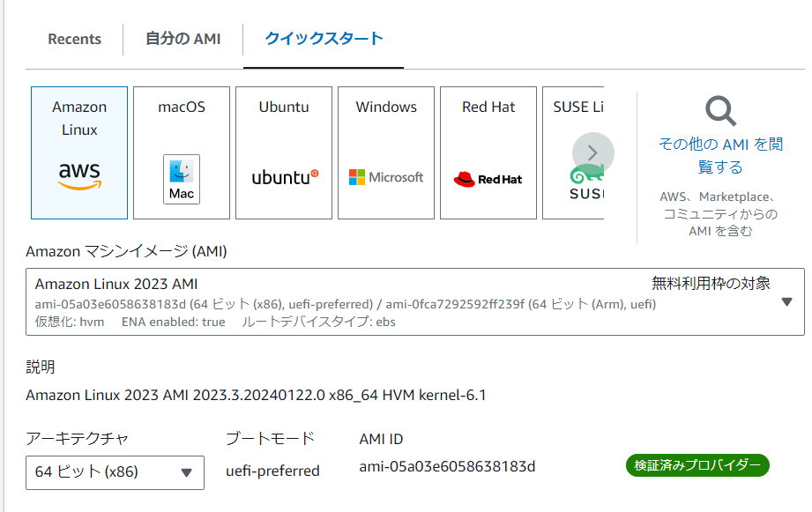Image resolution: width=812 pixels, height=512 pixels.
Task: Click the Amazon Linux 2023 AMI description text
Action: (x=256, y=395)
